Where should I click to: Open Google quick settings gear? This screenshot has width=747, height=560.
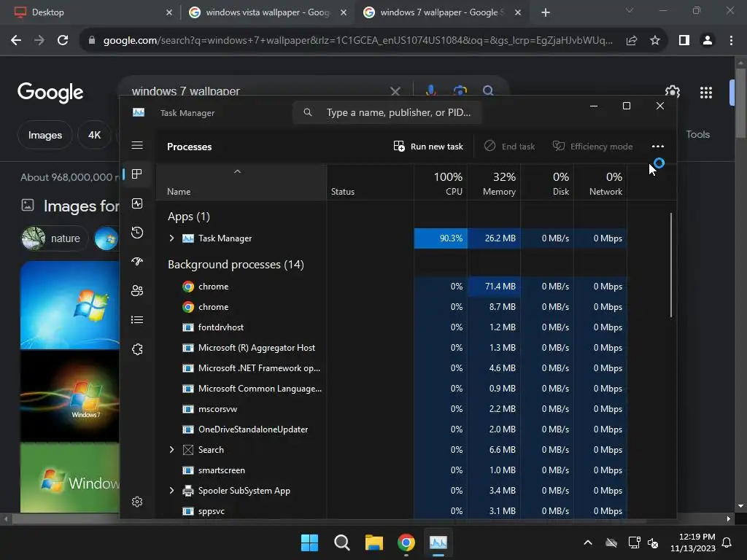tap(673, 91)
